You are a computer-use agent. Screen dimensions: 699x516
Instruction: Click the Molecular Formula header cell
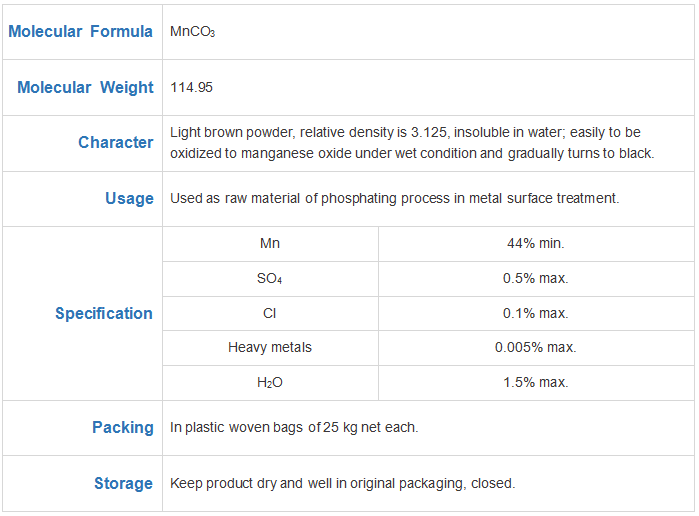point(81,32)
